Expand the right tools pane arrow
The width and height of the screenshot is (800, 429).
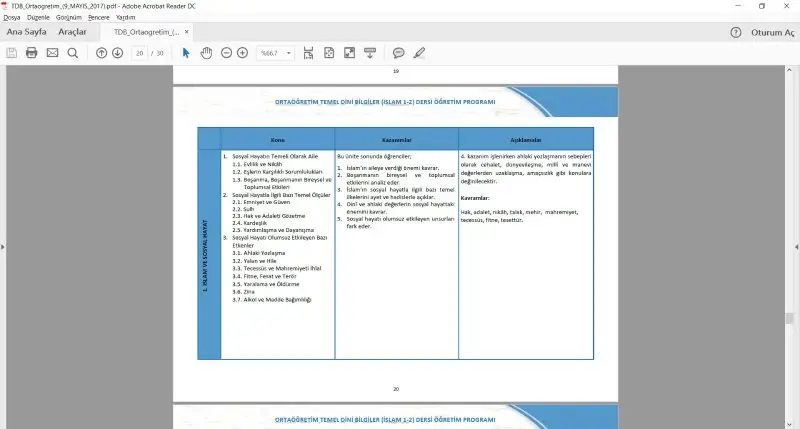797,247
